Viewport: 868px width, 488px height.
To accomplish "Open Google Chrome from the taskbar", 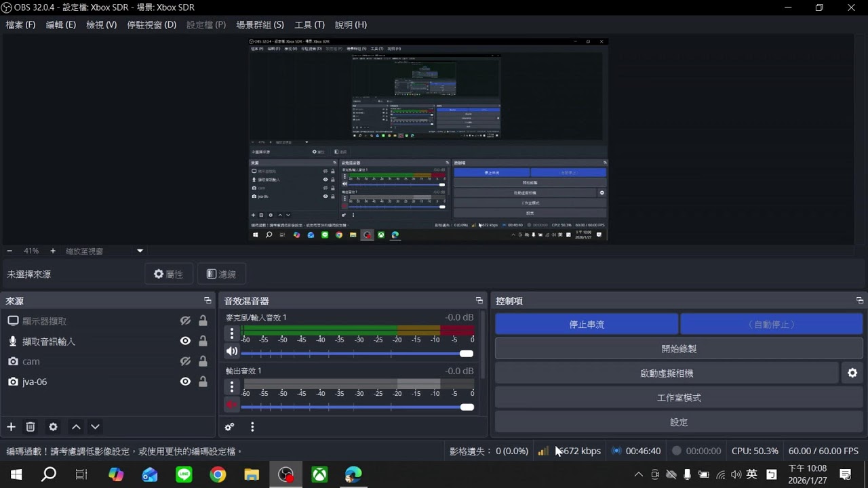I will [x=218, y=474].
